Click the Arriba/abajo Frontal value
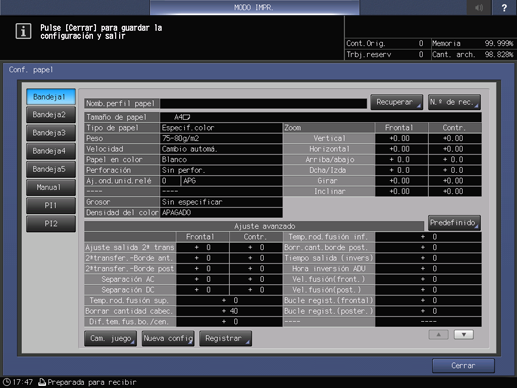 pyautogui.click(x=401, y=160)
